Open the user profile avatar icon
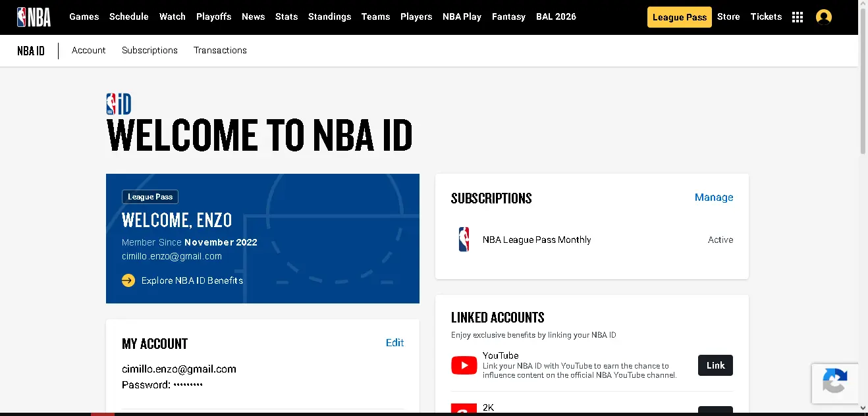868x416 pixels. pyautogui.click(x=823, y=17)
